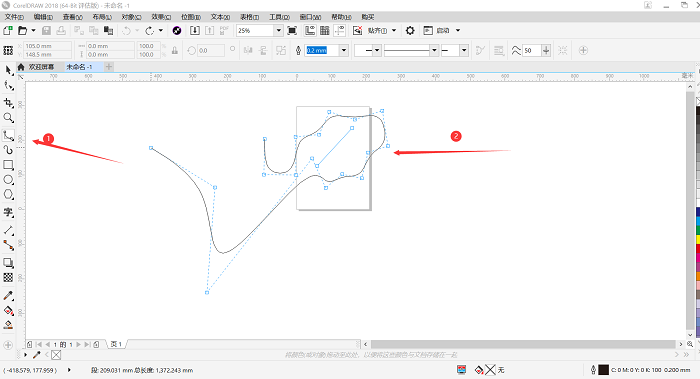Select the Smart Fill tool
Image resolution: width=700 pixels, height=379 pixels.
[8, 325]
